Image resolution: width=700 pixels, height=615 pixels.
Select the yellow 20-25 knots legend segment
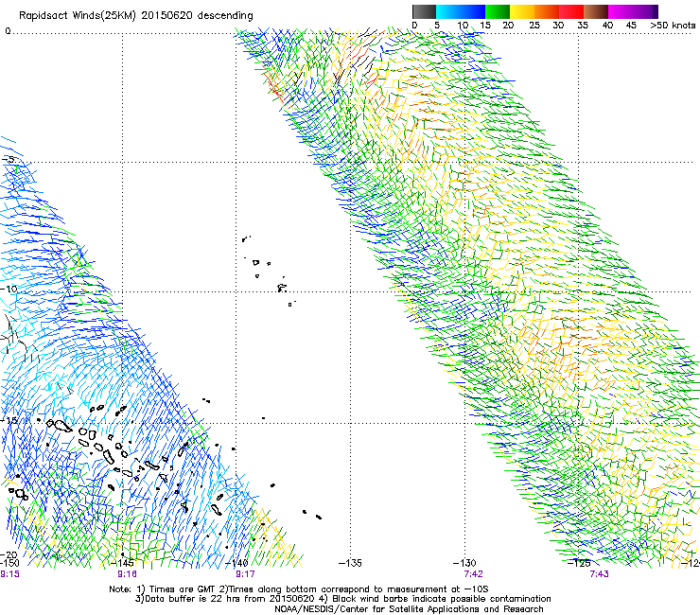(x=522, y=11)
